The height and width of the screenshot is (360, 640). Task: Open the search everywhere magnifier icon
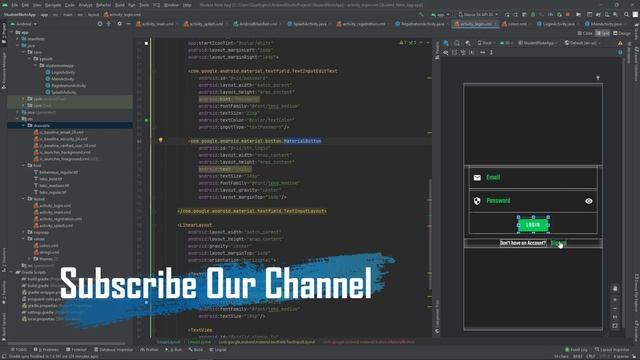pyautogui.click(x=627, y=14)
